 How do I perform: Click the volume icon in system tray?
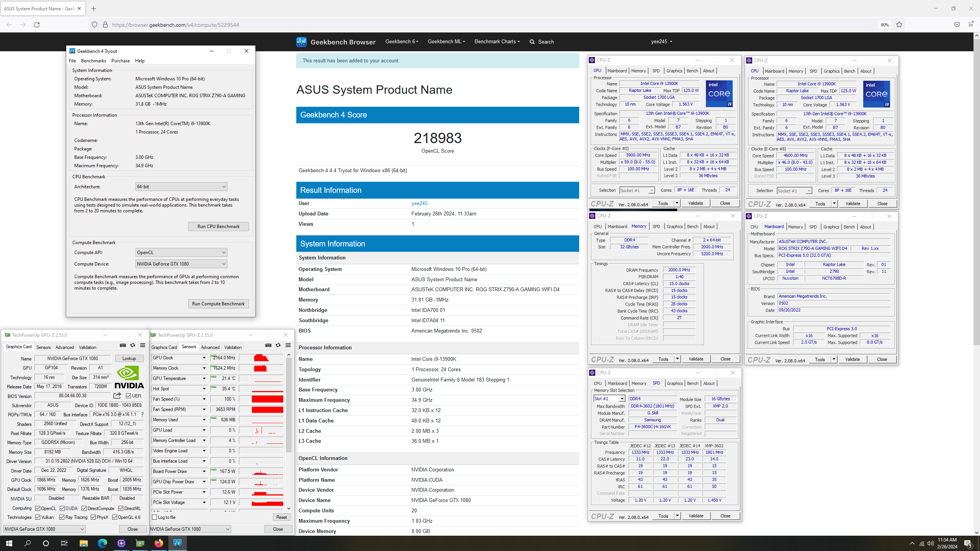coord(931,544)
